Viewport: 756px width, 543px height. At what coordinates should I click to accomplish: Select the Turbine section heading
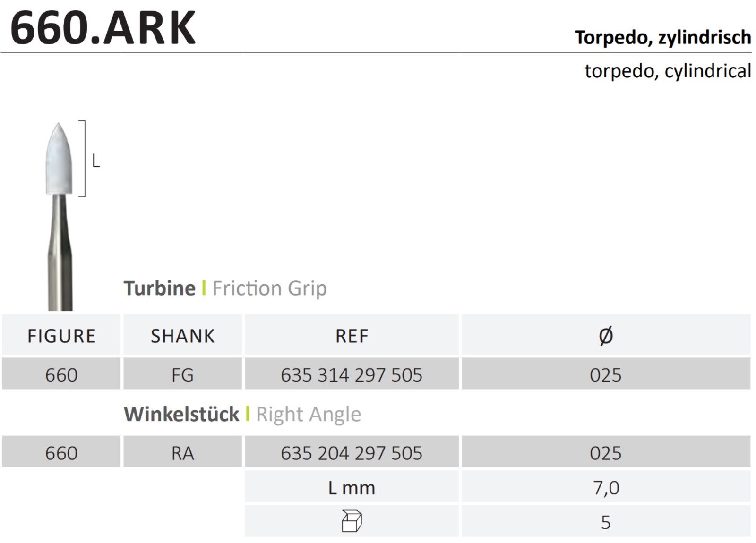pyautogui.click(x=159, y=288)
